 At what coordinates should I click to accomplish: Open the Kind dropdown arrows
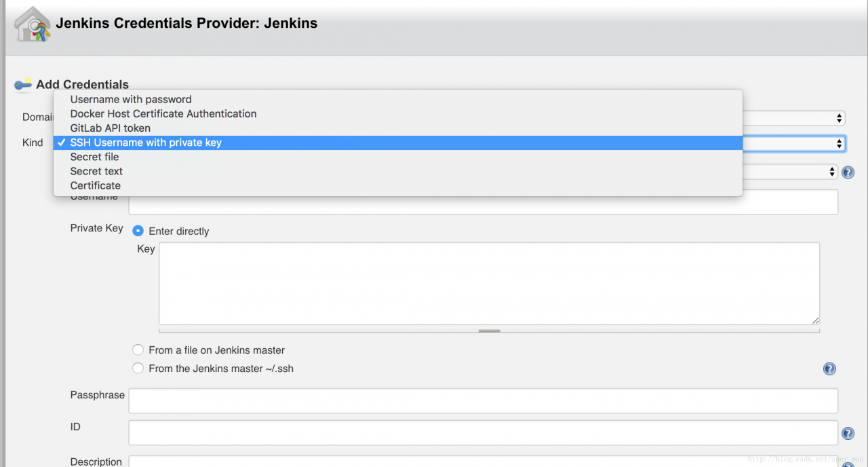(840, 143)
